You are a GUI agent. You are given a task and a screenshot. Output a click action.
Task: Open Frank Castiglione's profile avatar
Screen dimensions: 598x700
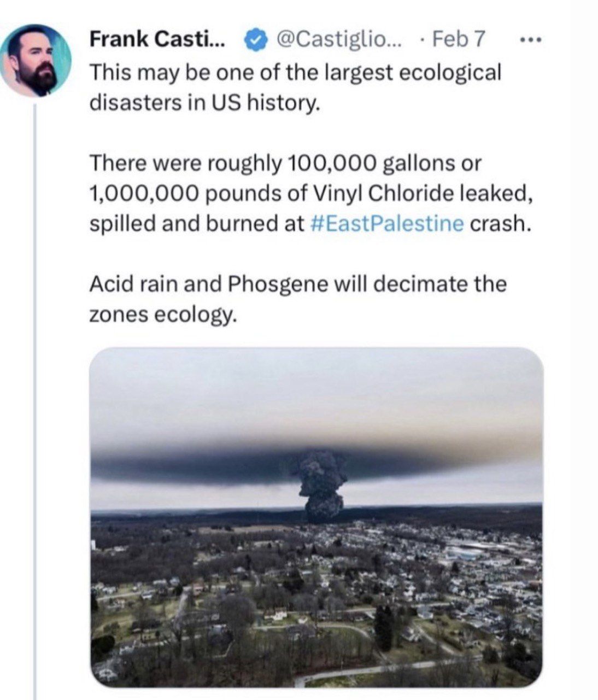point(36,60)
